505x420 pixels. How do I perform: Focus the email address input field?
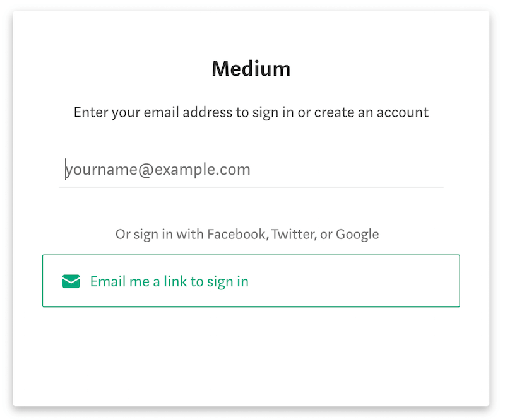[x=251, y=170]
